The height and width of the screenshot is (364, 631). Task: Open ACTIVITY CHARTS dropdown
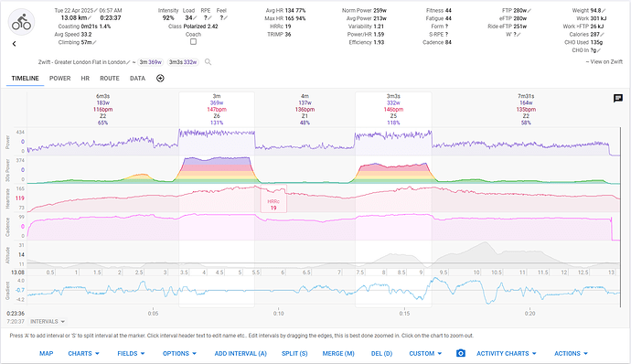tap(507, 353)
